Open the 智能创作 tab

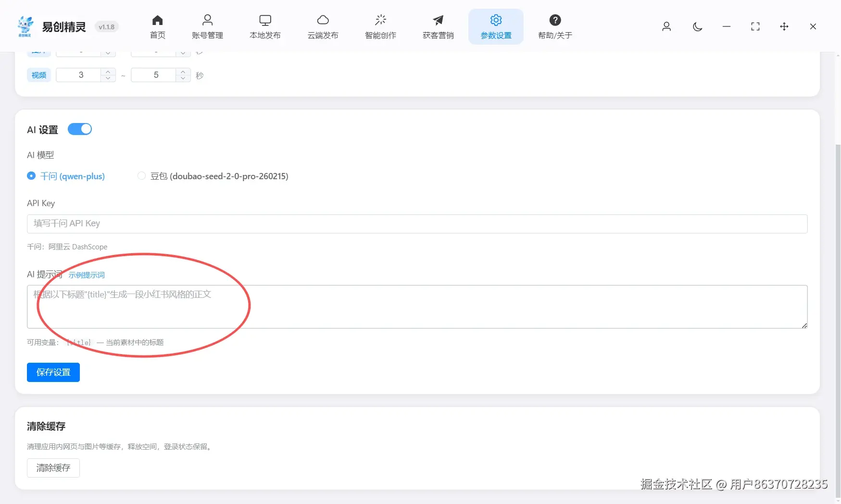(x=380, y=27)
